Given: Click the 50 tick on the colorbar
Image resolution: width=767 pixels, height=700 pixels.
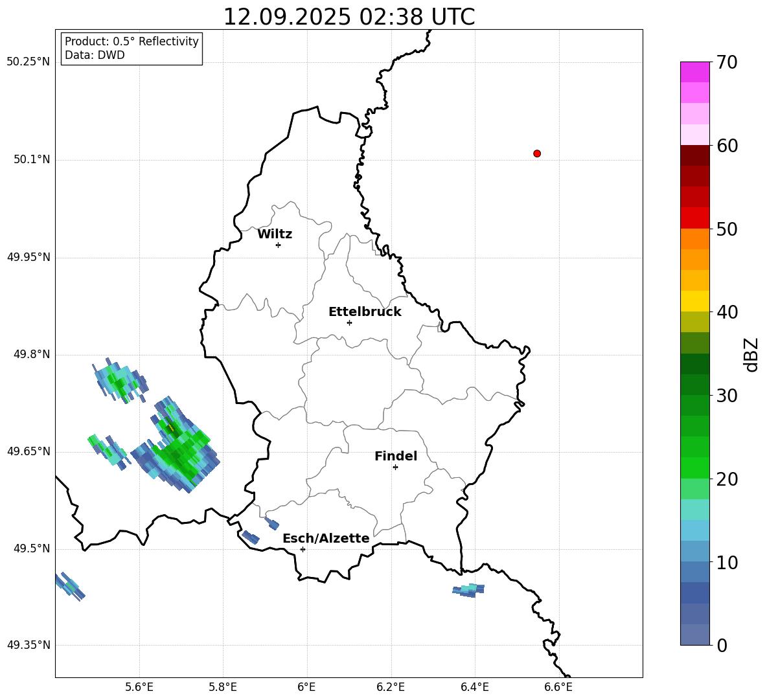Looking at the screenshot, I should click(x=727, y=229).
